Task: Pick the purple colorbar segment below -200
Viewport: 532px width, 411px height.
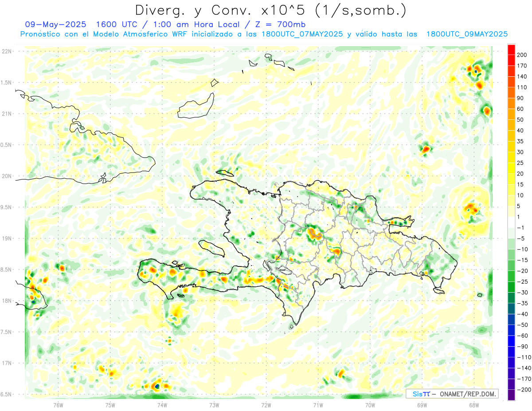Action: [512, 395]
